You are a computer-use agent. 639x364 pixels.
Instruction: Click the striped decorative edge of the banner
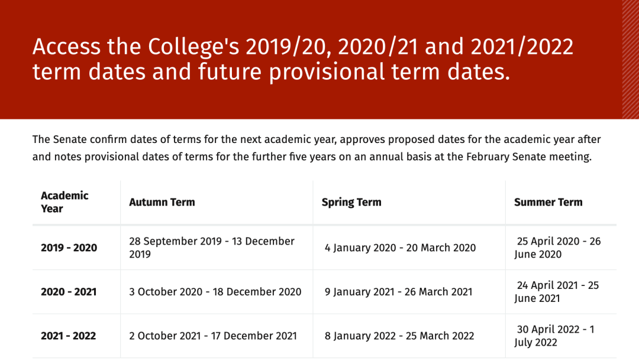point(631,60)
